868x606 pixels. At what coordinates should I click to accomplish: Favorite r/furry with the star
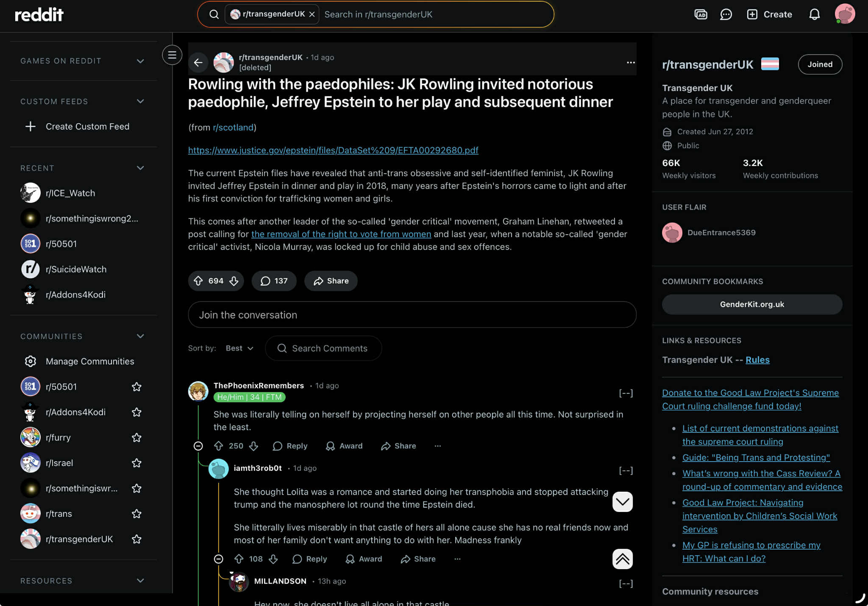tap(136, 437)
